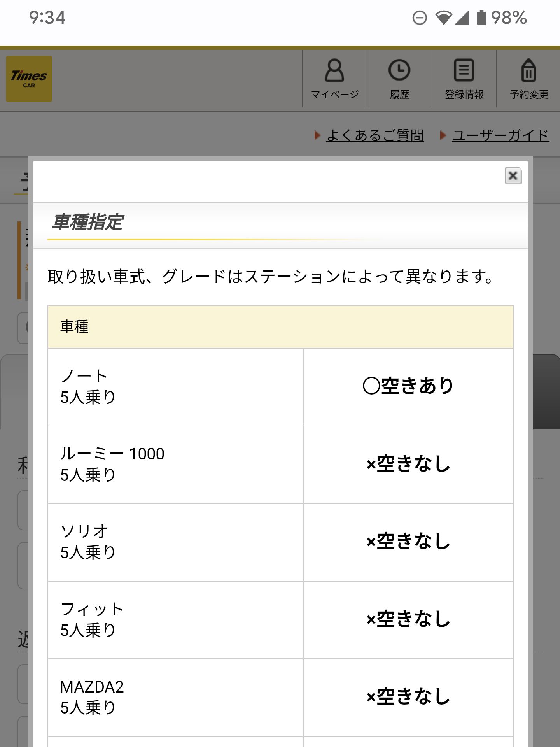
Task: Tap the battery status icon
Action: point(481,18)
